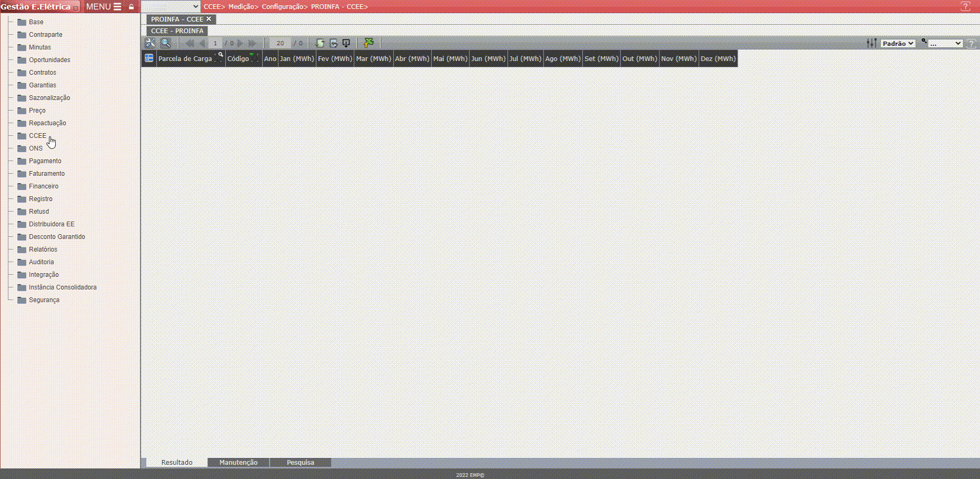Open the tools wrench icon in toolbar
The height and width of the screenshot is (479, 980).
pos(151,43)
